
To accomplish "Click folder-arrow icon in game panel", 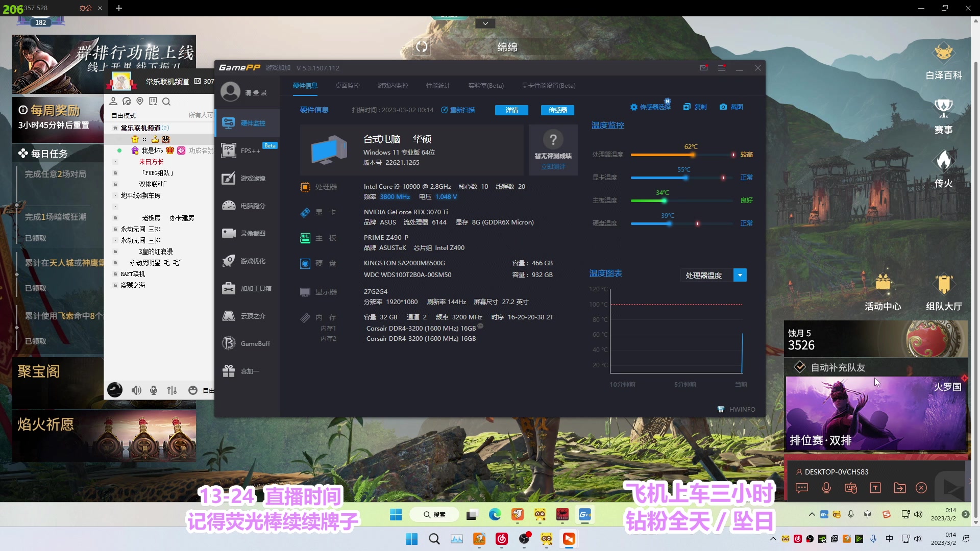I will point(900,488).
